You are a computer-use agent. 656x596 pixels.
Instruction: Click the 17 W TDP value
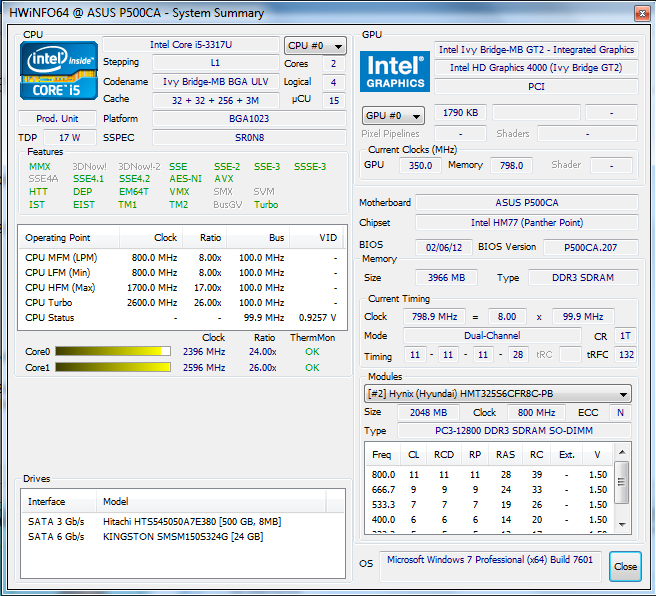click(70, 138)
